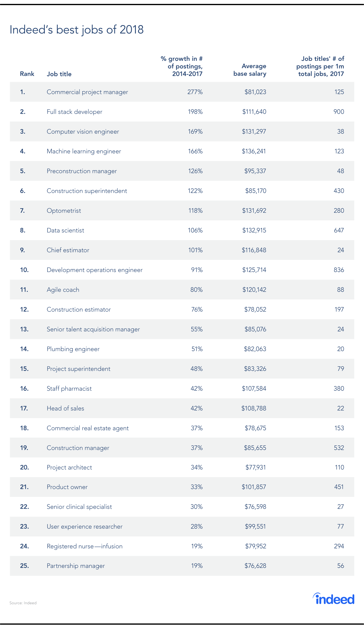This screenshot has width=364, height=629.
Task: Click the Data scientist job title
Action: click(x=65, y=230)
